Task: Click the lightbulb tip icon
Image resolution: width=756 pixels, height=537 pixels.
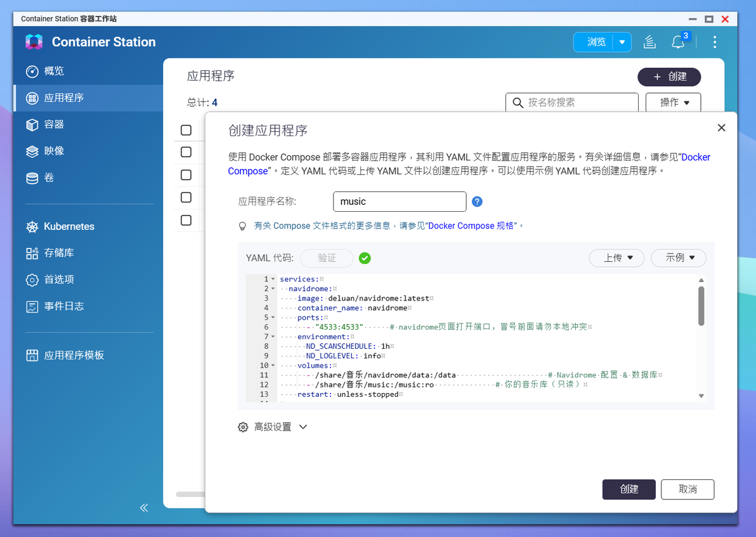Action: point(242,226)
